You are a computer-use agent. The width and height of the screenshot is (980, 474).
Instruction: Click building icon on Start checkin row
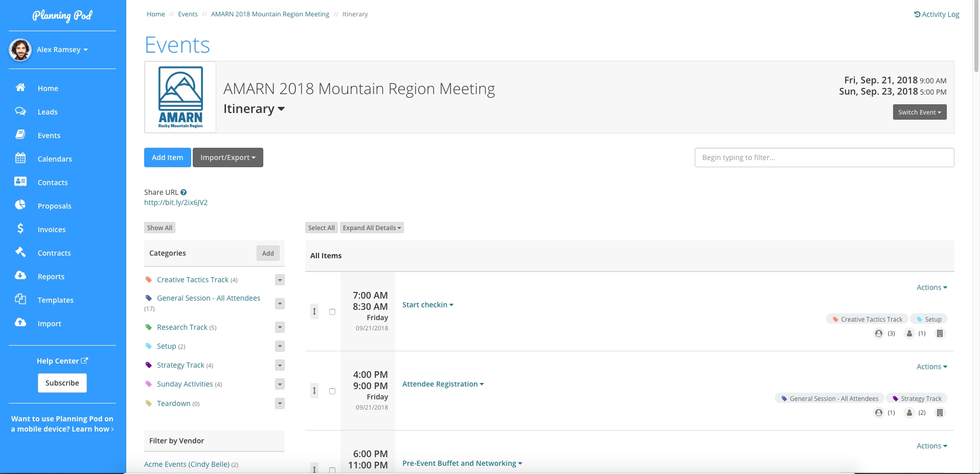(x=940, y=333)
